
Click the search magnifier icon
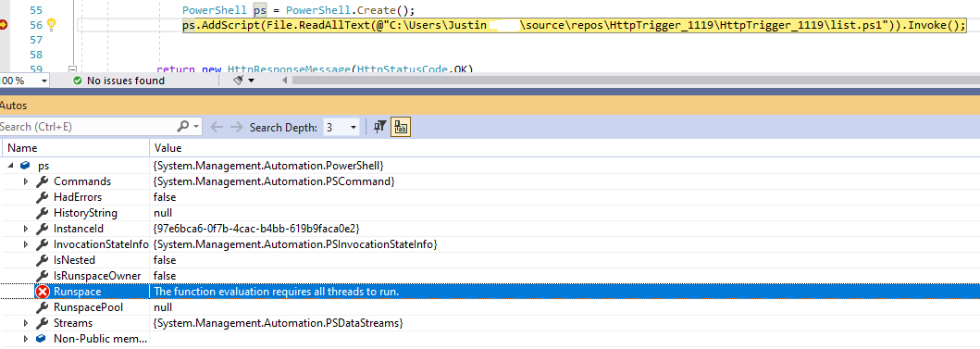coord(183,126)
